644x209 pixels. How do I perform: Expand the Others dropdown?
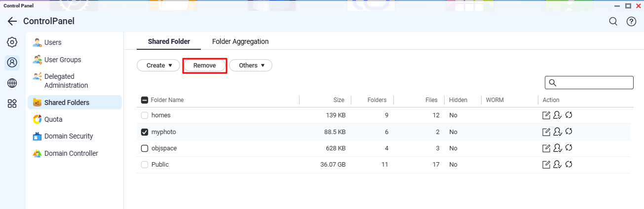(x=251, y=66)
